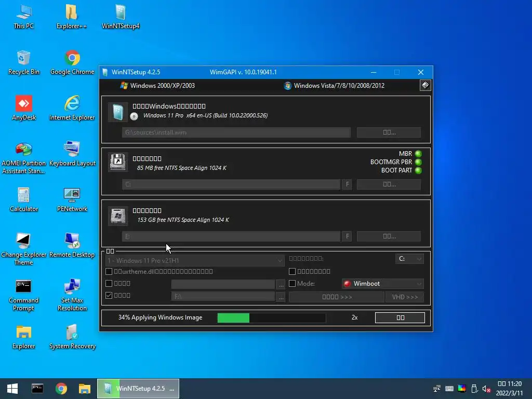Click the Windows install source box icon
This screenshot has width=532, height=399.
click(x=118, y=112)
